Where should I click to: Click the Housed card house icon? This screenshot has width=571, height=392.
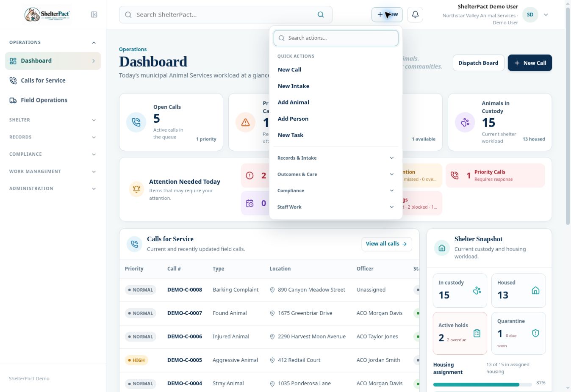535,290
